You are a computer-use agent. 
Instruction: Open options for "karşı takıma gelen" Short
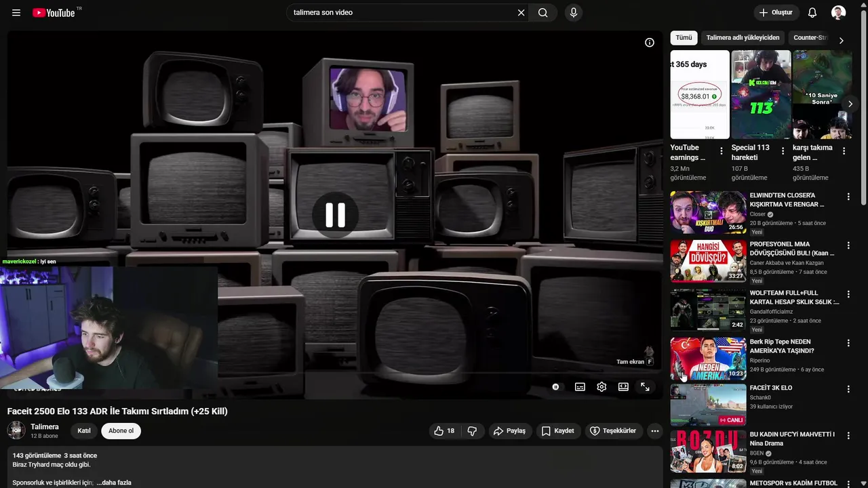tap(844, 151)
